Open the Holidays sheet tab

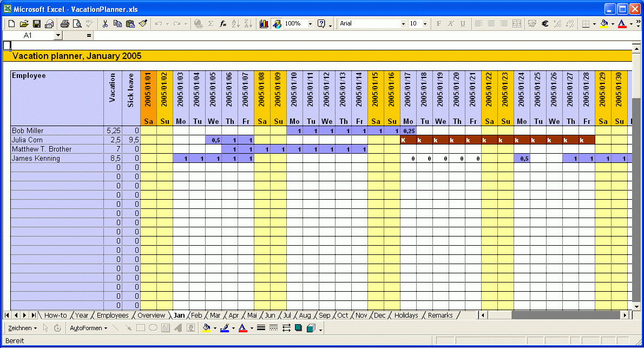(406, 316)
